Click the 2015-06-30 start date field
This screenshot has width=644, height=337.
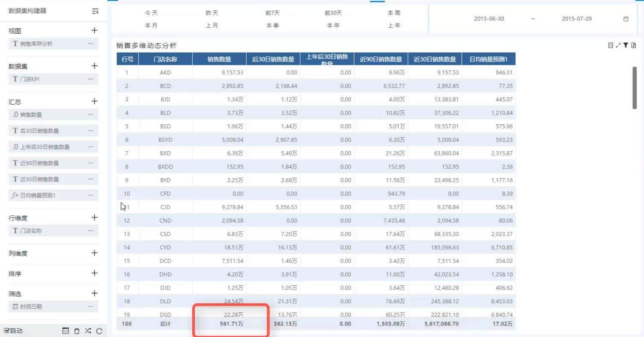[x=489, y=19]
